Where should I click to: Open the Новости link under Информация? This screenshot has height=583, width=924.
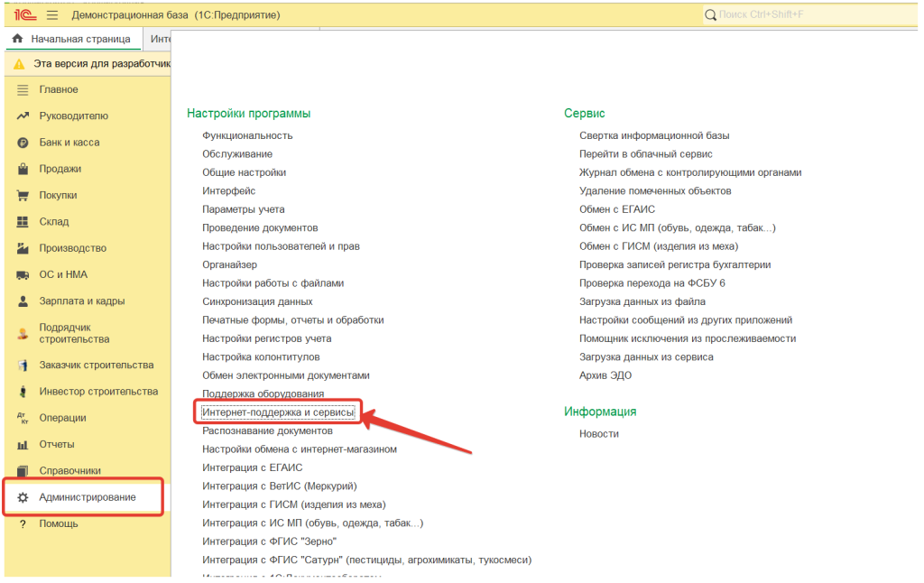click(x=598, y=434)
